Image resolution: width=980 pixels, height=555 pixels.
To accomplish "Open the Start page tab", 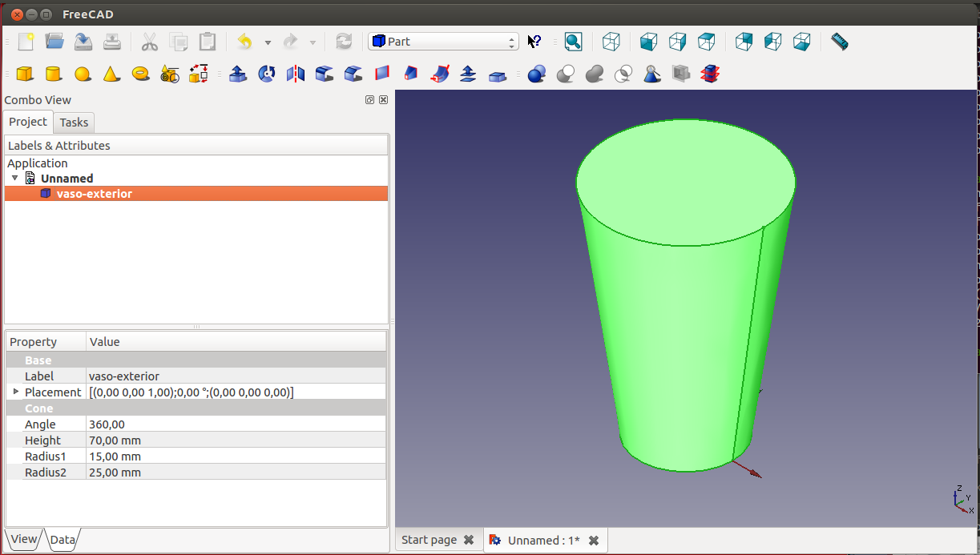I will pyautogui.click(x=429, y=540).
